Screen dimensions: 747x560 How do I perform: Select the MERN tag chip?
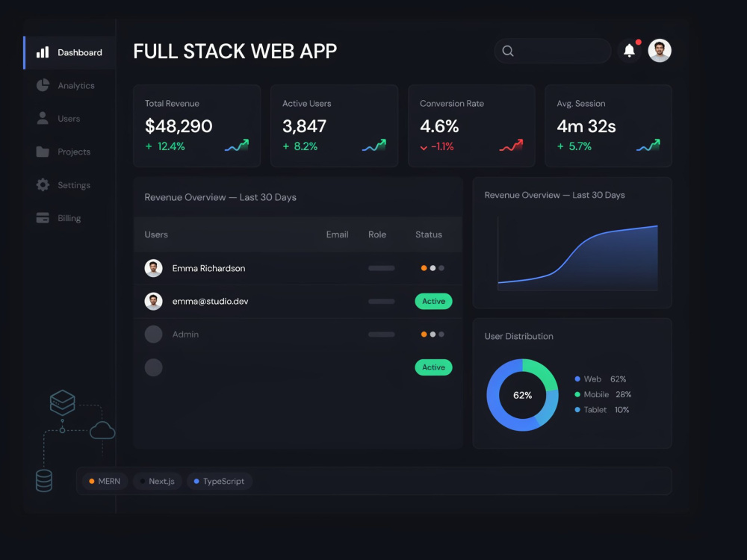[105, 481]
